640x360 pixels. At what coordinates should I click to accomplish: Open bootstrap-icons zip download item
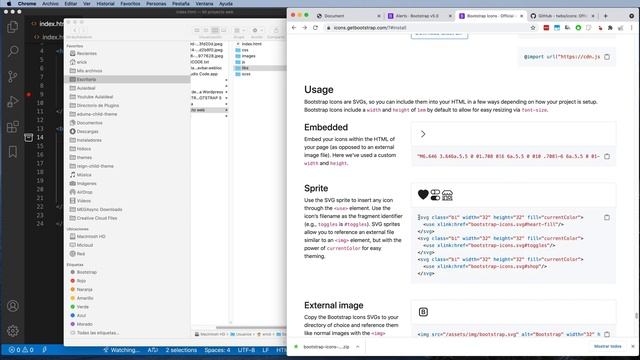326,347
